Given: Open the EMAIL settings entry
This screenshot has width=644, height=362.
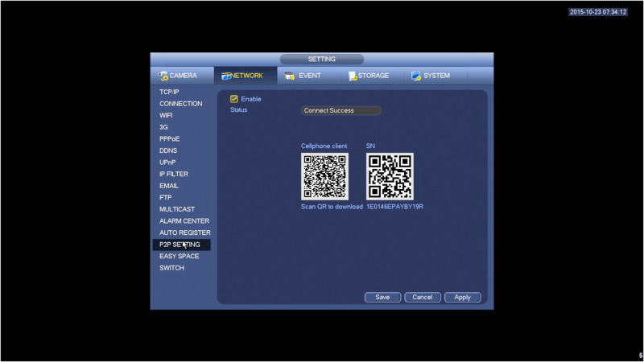Looking at the screenshot, I should 169,186.
